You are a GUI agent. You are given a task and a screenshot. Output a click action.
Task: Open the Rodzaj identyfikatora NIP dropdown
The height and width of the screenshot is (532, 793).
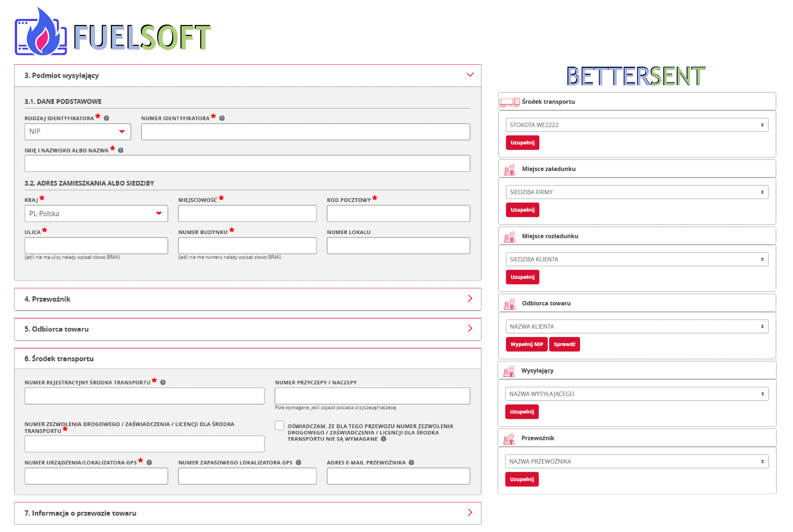point(78,132)
